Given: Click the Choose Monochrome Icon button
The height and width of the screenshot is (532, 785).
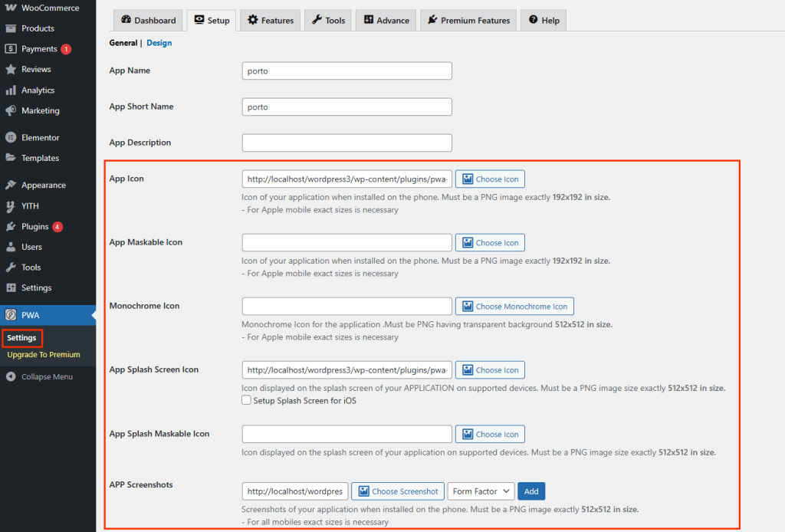Looking at the screenshot, I should pos(514,307).
